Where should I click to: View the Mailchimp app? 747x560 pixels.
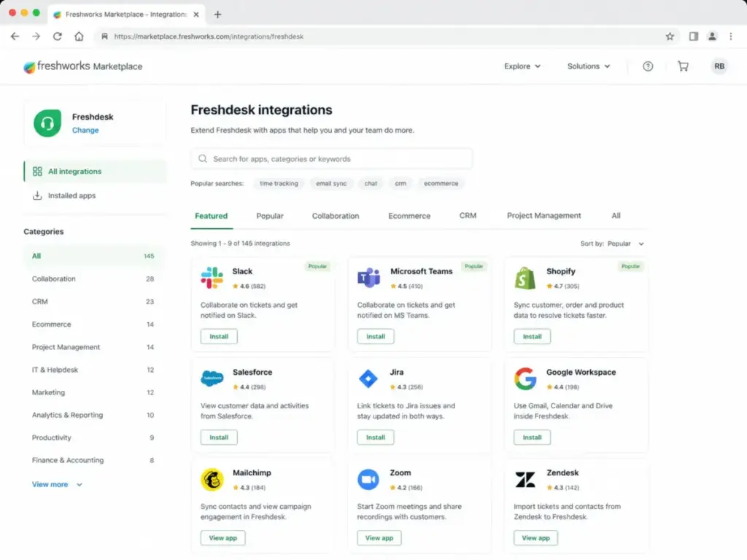(x=222, y=537)
